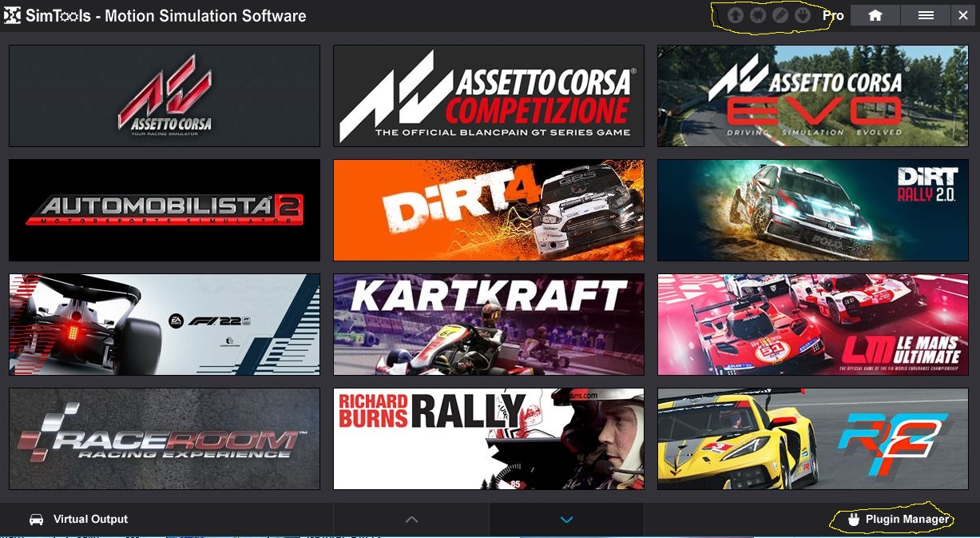Click the starburst status icon in the title bar
This screenshot has width=980, height=538.
coord(758,15)
